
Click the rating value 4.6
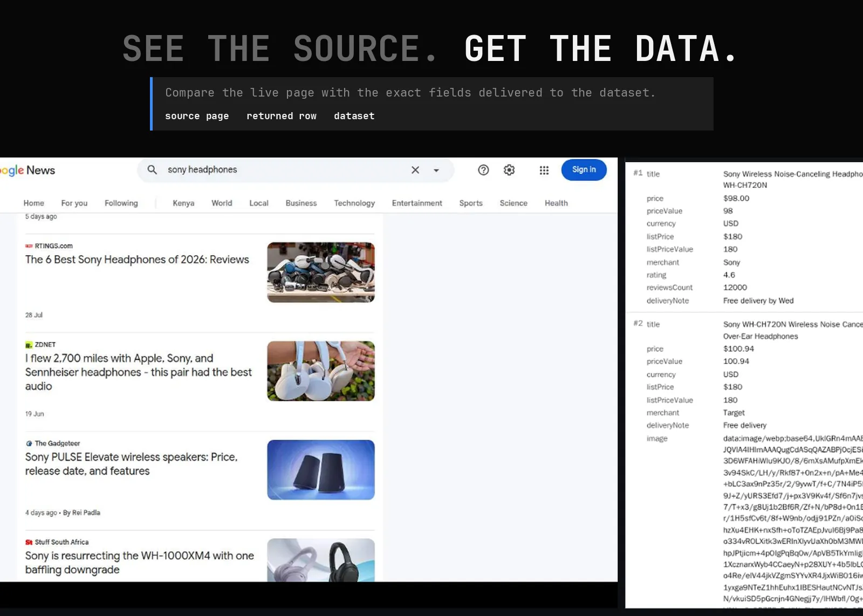click(x=729, y=275)
